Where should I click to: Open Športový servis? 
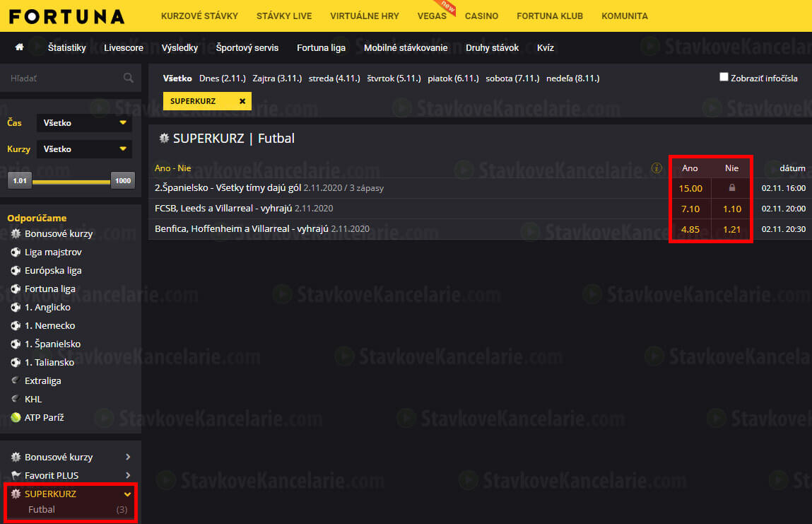click(247, 47)
